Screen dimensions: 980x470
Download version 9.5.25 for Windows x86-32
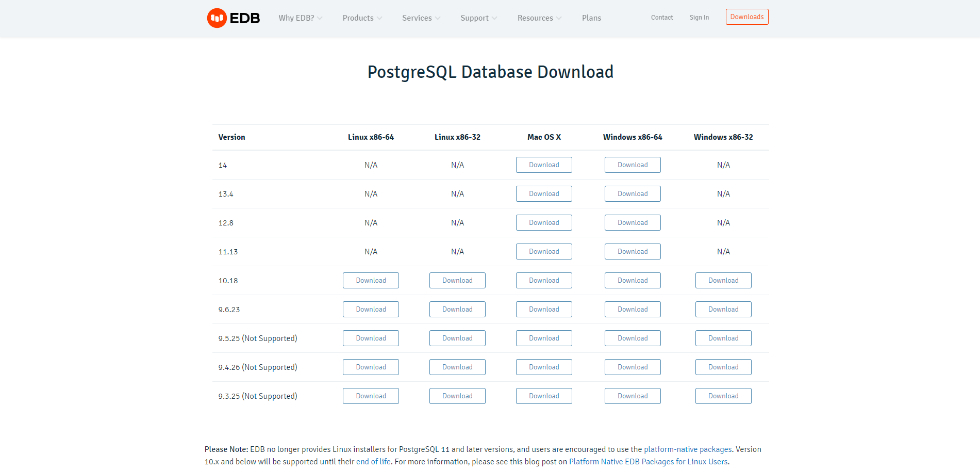pyautogui.click(x=723, y=338)
